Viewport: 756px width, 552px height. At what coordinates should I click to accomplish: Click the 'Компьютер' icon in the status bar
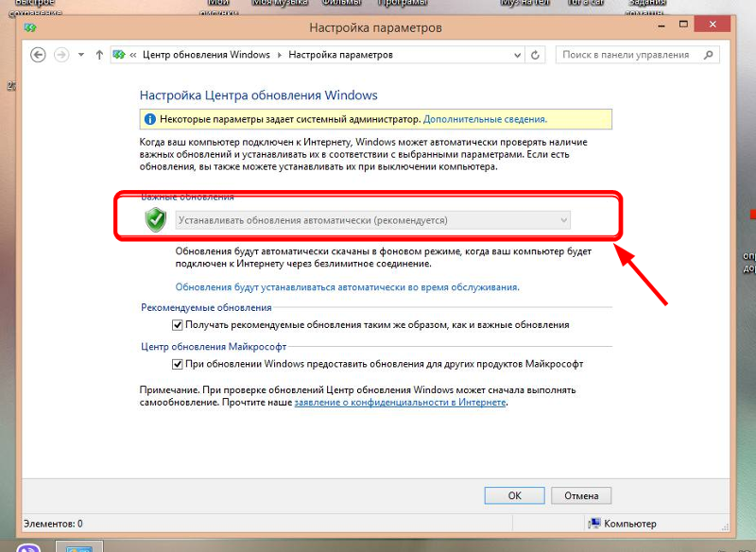pyautogui.click(x=594, y=524)
